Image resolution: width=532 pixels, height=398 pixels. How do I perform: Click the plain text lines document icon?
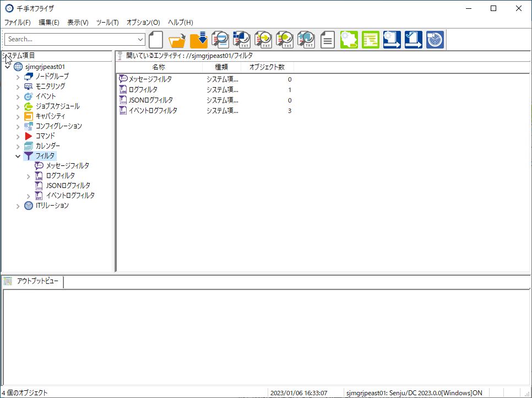(328, 39)
